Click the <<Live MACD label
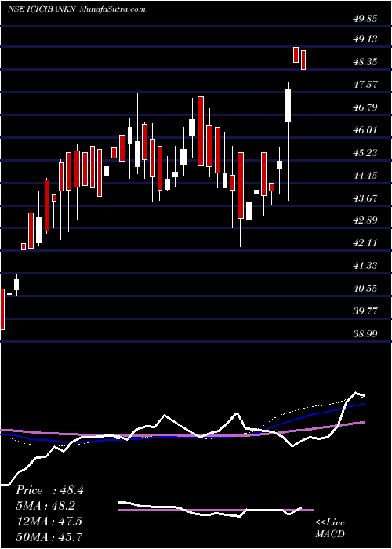Screen dimensions: 392x549 pos(330,529)
